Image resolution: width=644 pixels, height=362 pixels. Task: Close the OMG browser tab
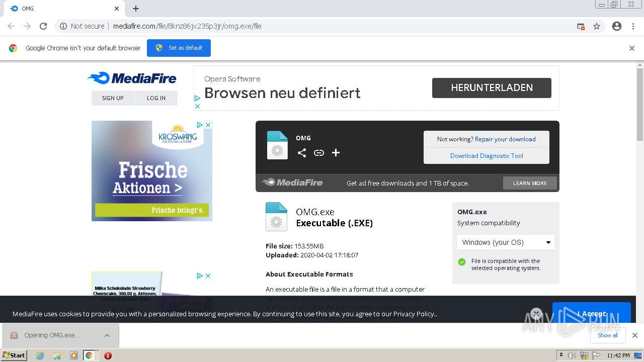pos(117,9)
